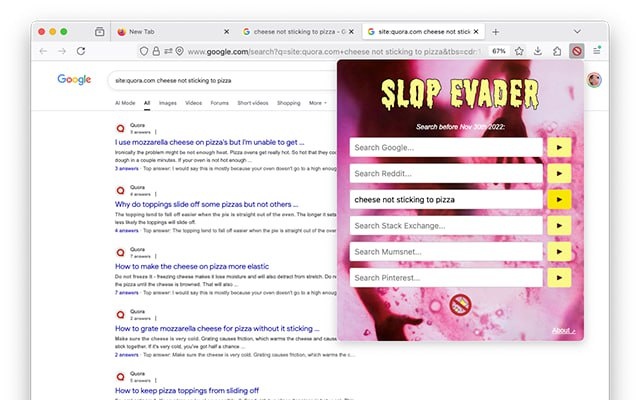Click the Search Mumsnet input field
640x400 pixels.
pos(446,252)
